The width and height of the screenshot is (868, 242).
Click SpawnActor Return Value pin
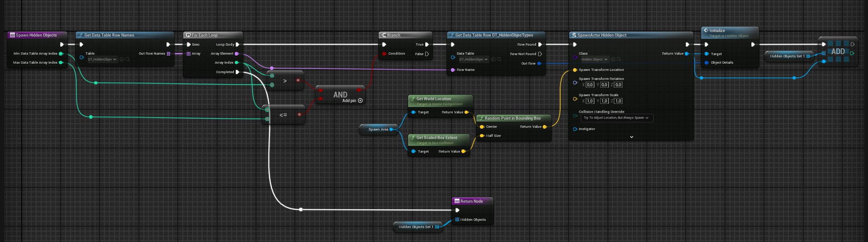pos(687,54)
